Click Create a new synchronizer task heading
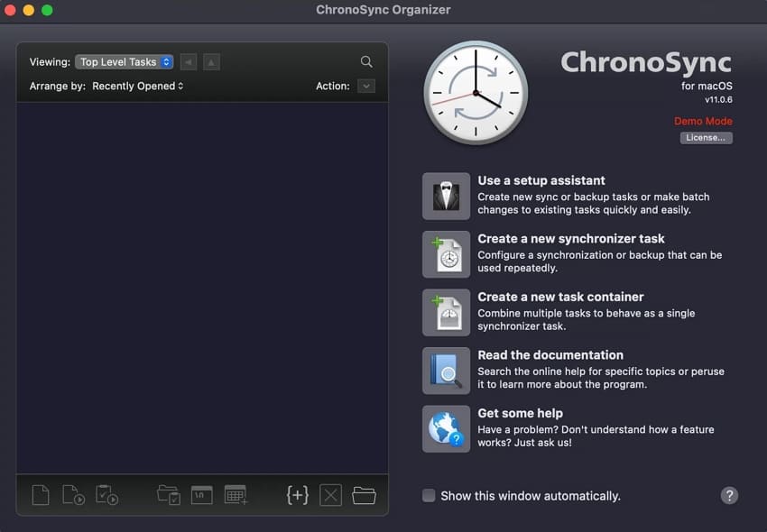Image resolution: width=767 pixels, height=532 pixels. point(571,239)
